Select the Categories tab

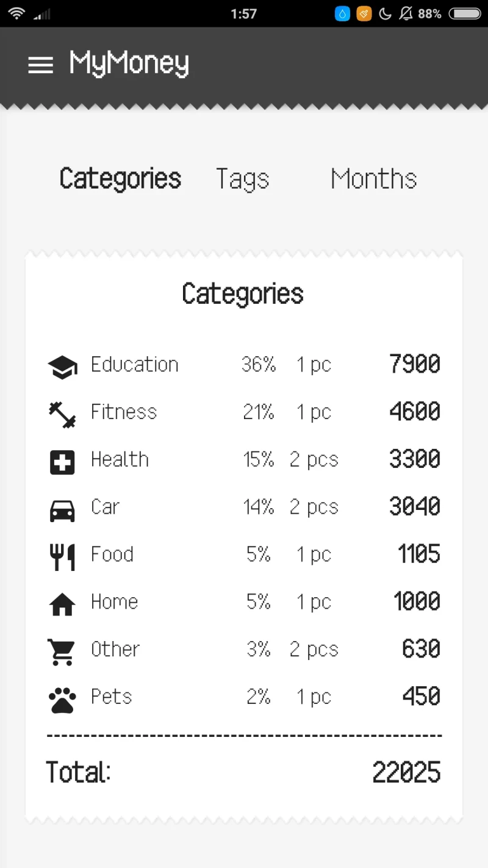point(120,179)
